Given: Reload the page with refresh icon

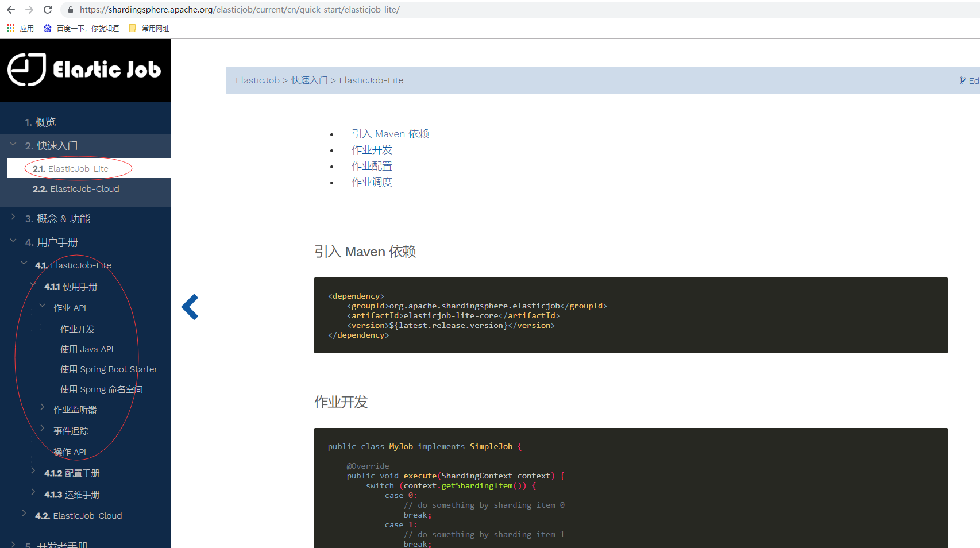Looking at the screenshot, I should tap(48, 10).
